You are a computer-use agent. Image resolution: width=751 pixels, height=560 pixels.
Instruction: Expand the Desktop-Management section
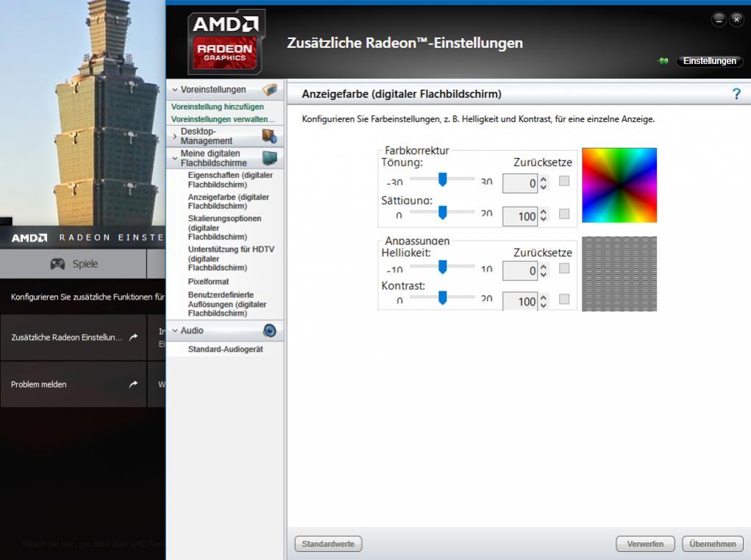(x=175, y=137)
